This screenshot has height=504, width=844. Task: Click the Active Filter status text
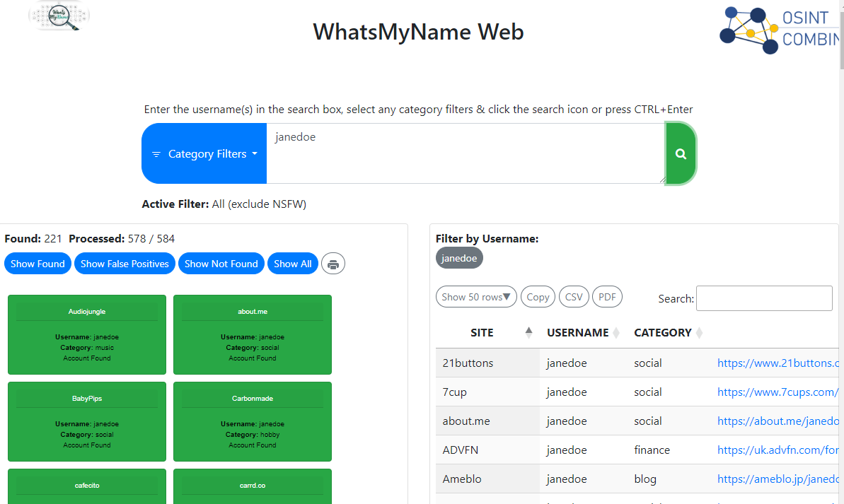coord(224,204)
